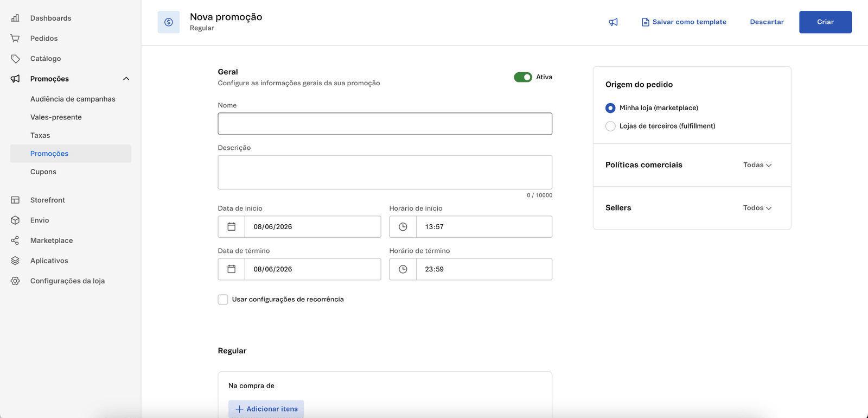This screenshot has height=418, width=868.
Task: Click the Promoções megaphone icon in sidebar
Action: click(15, 79)
